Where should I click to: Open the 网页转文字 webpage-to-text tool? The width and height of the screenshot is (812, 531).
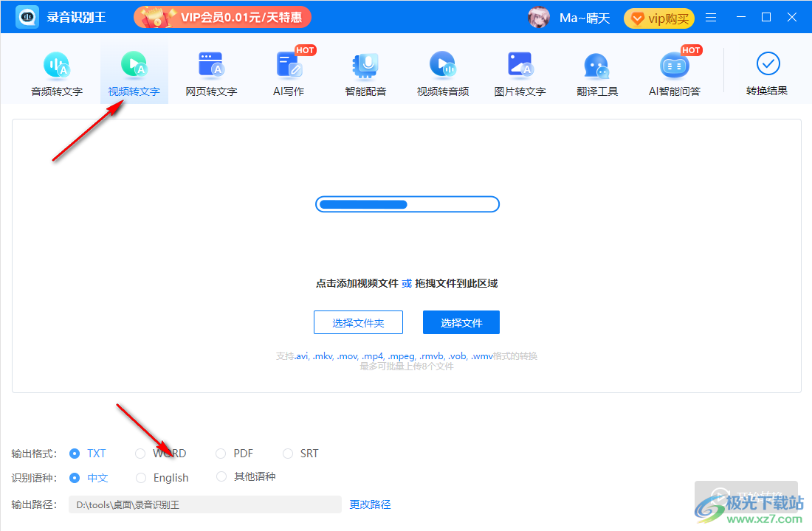[x=211, y=74]
